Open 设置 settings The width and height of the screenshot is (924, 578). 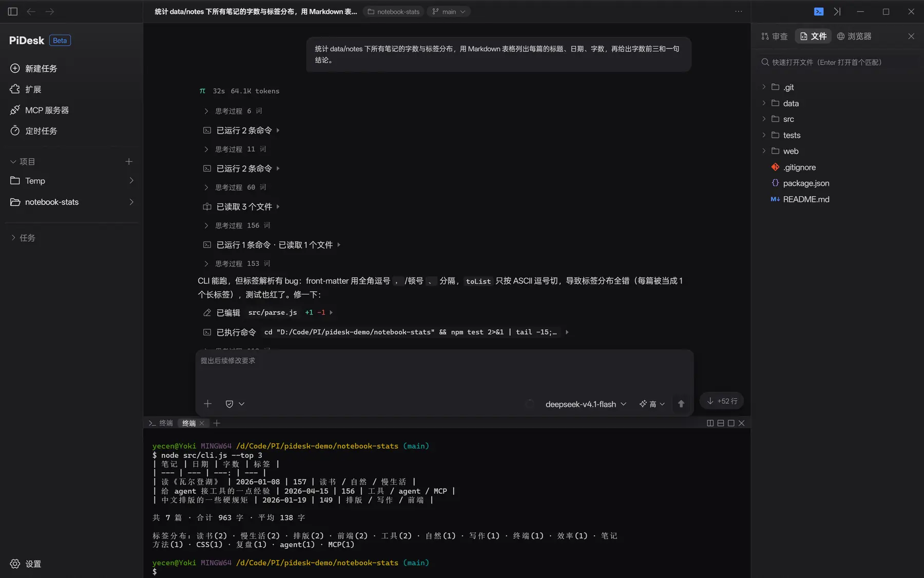click(26, 564)
